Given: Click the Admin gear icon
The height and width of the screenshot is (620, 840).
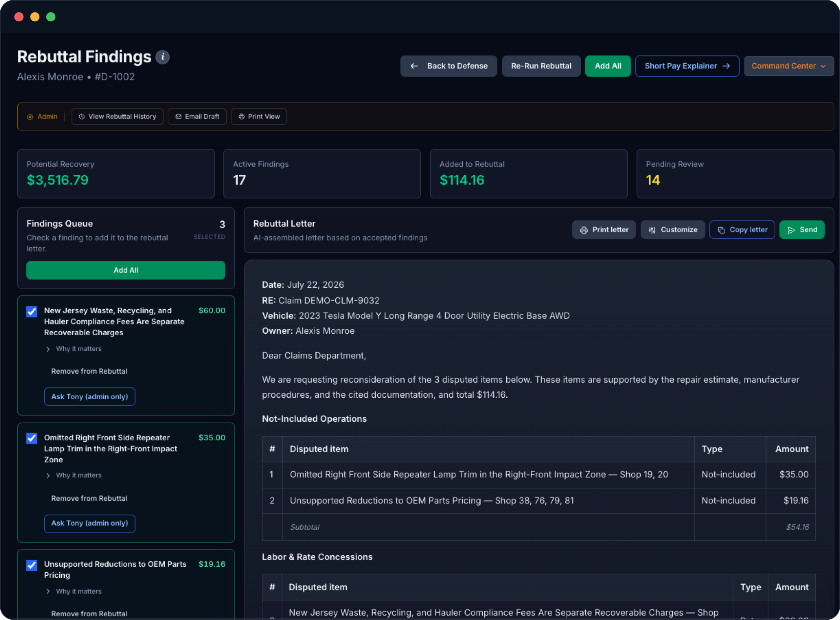Looking at the screenshot, I should click(30, 117).
